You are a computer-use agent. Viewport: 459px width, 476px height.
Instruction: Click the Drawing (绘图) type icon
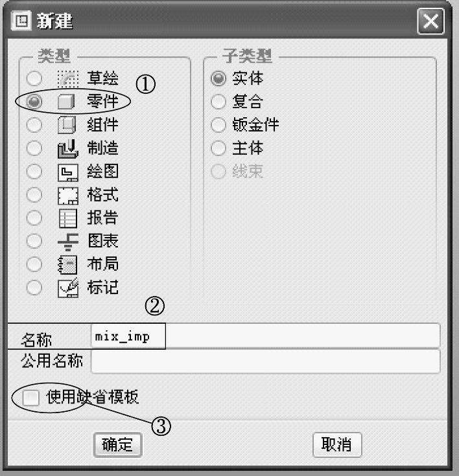[x=68, y=172]
